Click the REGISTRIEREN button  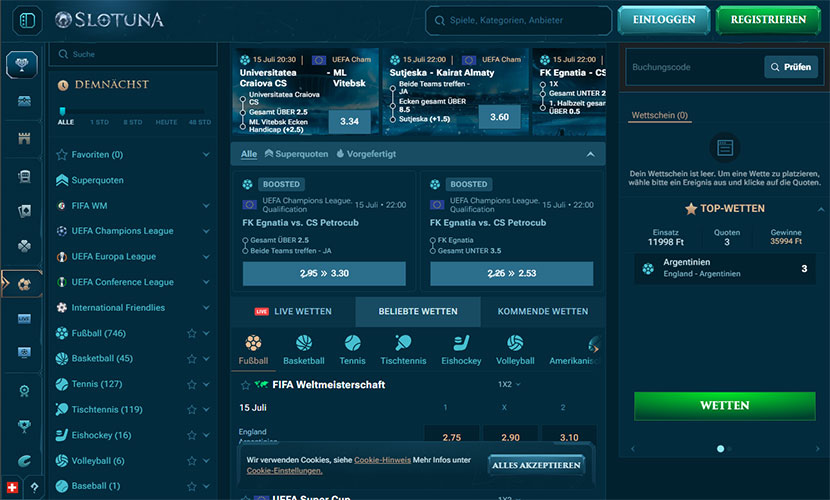pyautogui.click(x=768, y=20)
